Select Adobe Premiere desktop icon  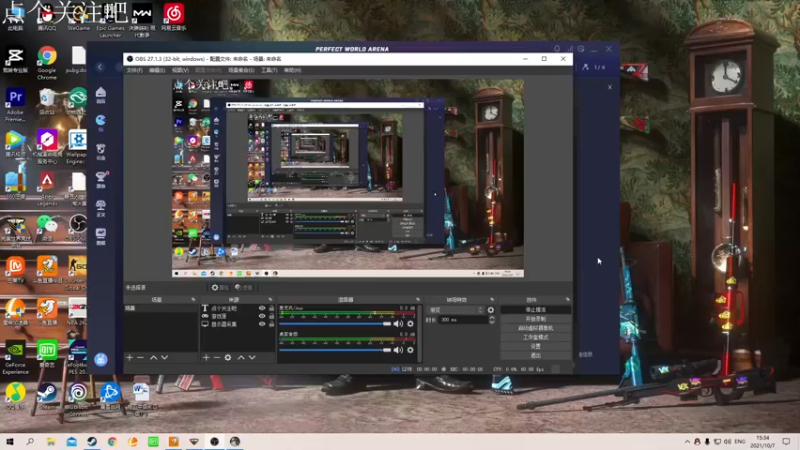pos(15,105)
